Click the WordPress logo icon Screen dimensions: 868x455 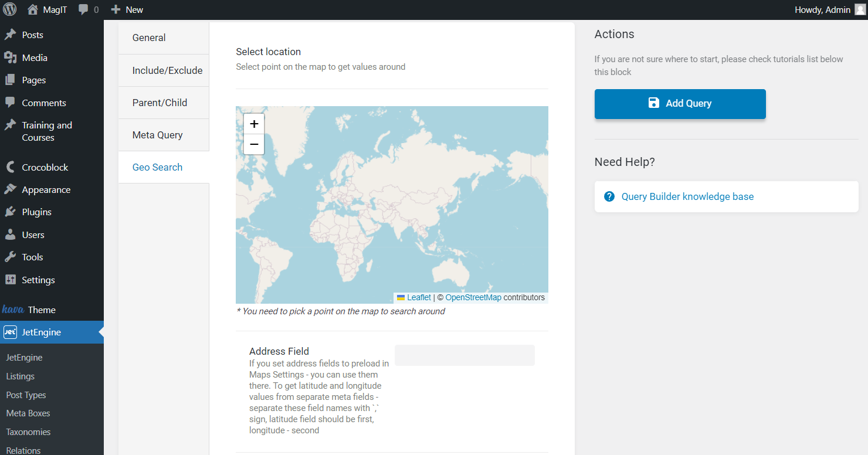[10, 9]
